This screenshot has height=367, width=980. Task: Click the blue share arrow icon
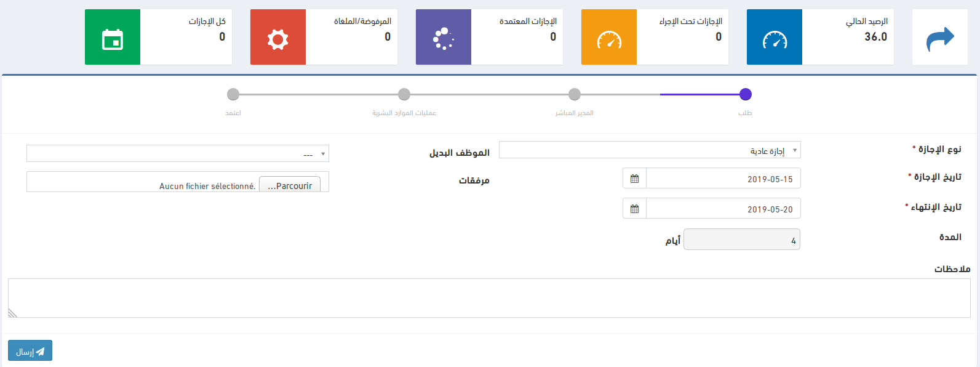[x=939, y=38]
